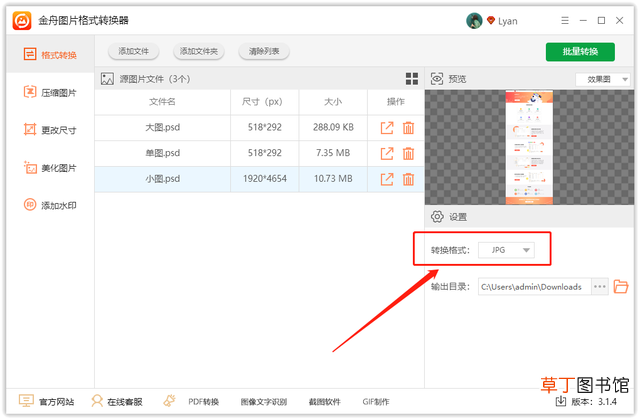Click the 288.09 KB size cell
The width and height of the screenshot is (640, 420).
[333, 127]
